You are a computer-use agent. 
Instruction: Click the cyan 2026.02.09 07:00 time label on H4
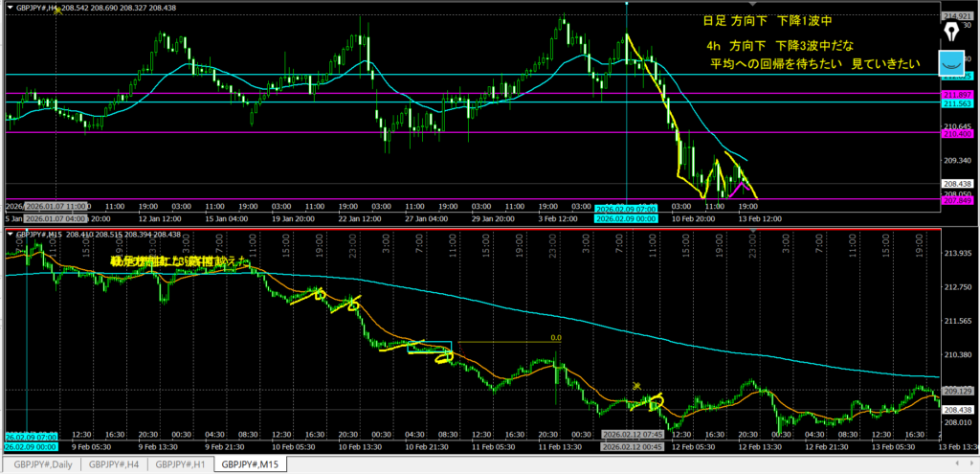pyautogui.click(x=626, y=208)
